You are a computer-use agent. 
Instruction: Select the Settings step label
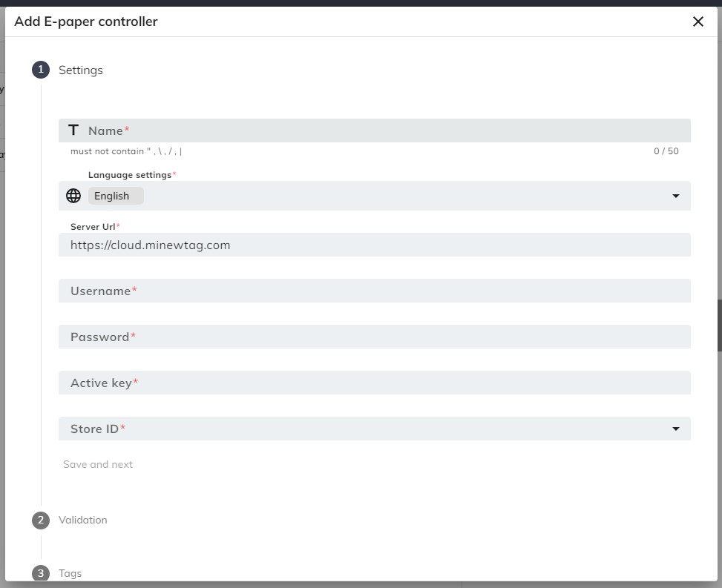[81, 70]
